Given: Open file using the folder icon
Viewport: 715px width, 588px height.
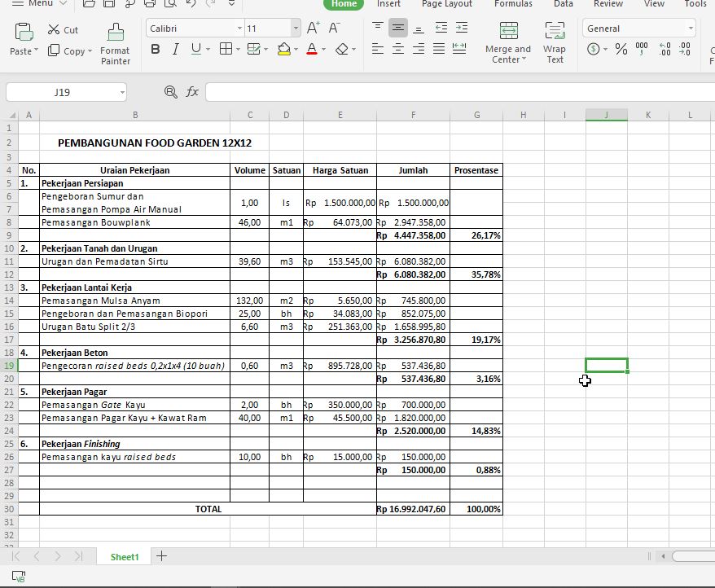Looking at the screenshot, I should click(89, 3).
